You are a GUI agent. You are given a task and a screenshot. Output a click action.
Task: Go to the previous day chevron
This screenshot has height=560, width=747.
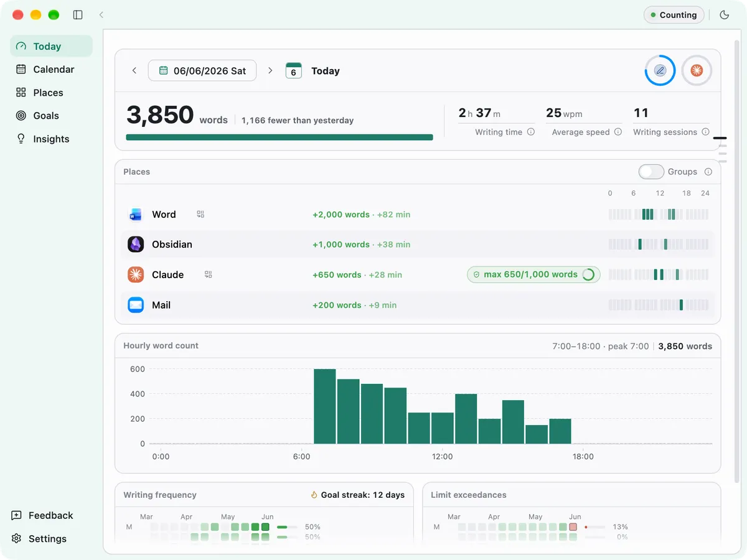tap(134, 70)
